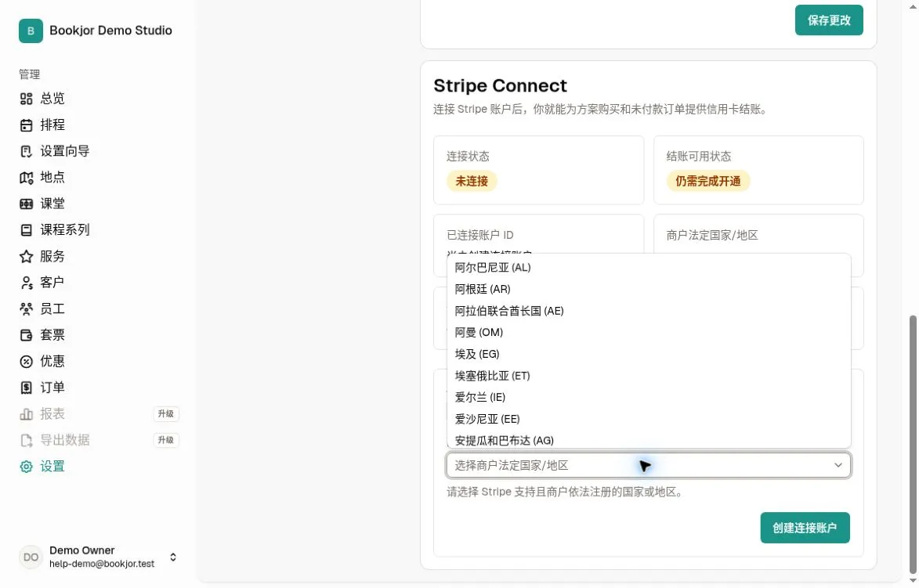Image resolution: width=919 pixels, height=588 pixels.
Task: Open 课程系列 book icon in sidebar
Action: pos(26,230)
